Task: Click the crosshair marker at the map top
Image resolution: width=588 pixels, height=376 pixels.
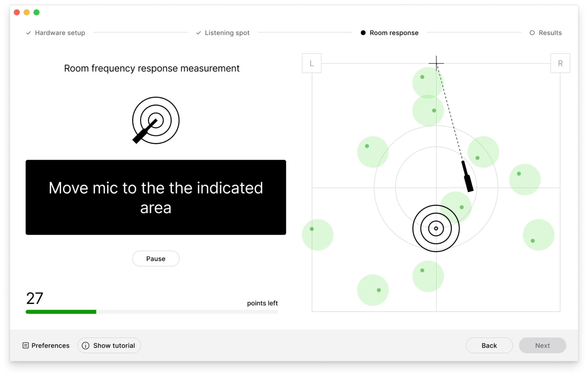Action: pos(436,63)
